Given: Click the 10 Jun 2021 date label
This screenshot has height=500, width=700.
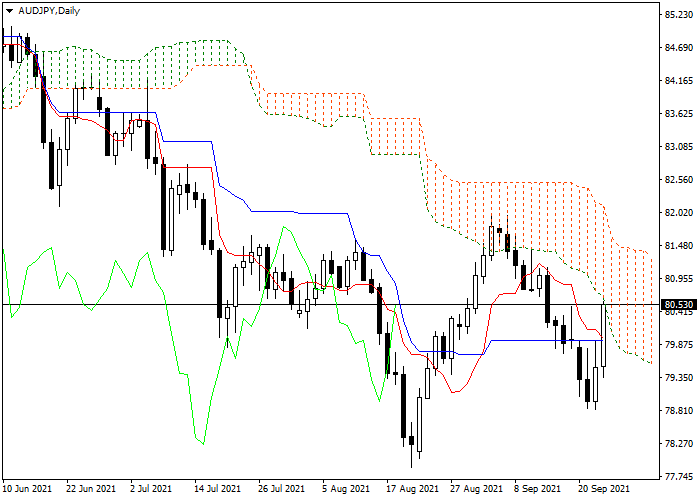Looking at the screenshot, I should [x=28, y=489].
